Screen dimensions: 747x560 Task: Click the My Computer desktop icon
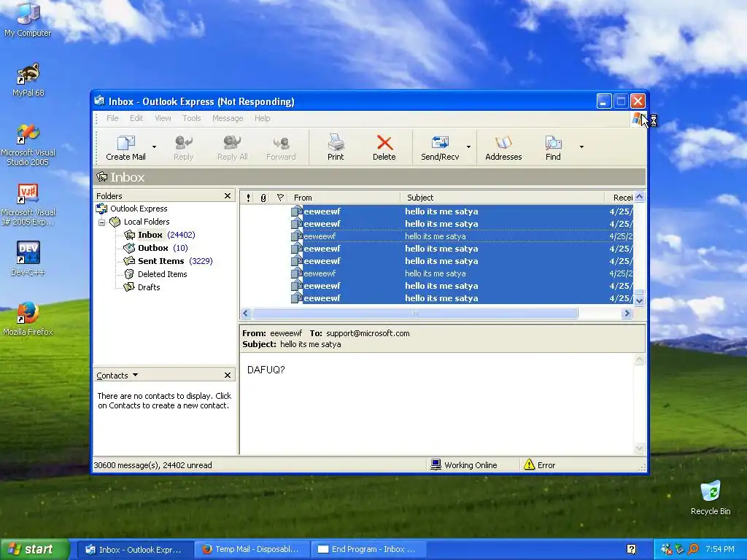pyautogui.click(x=28, y=20)
